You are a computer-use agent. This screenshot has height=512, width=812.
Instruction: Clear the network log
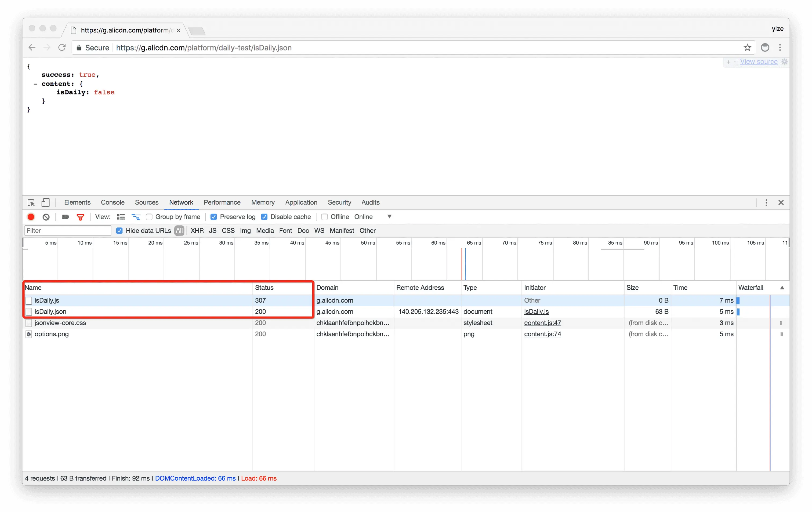pyautogui.click(x=46, y=217)
